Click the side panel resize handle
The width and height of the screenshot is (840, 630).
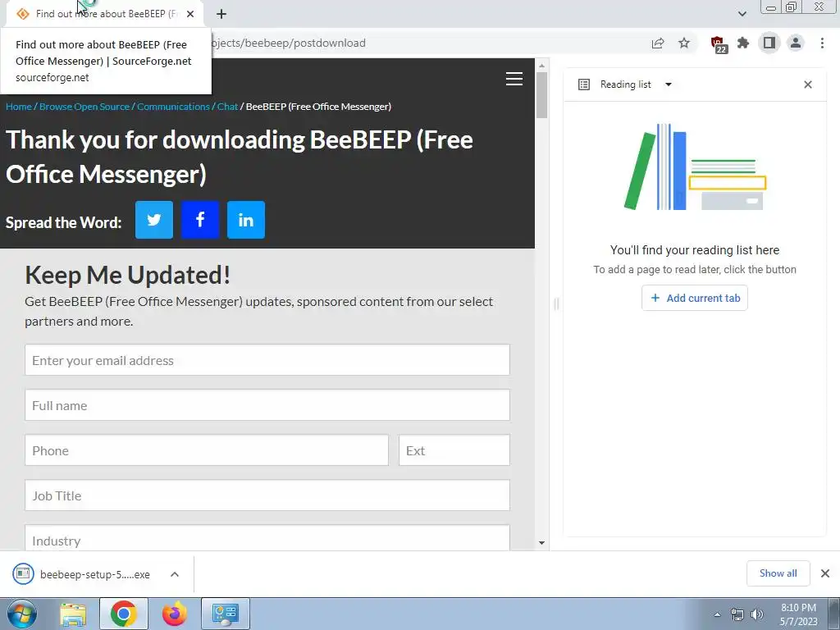click(556, 304)
